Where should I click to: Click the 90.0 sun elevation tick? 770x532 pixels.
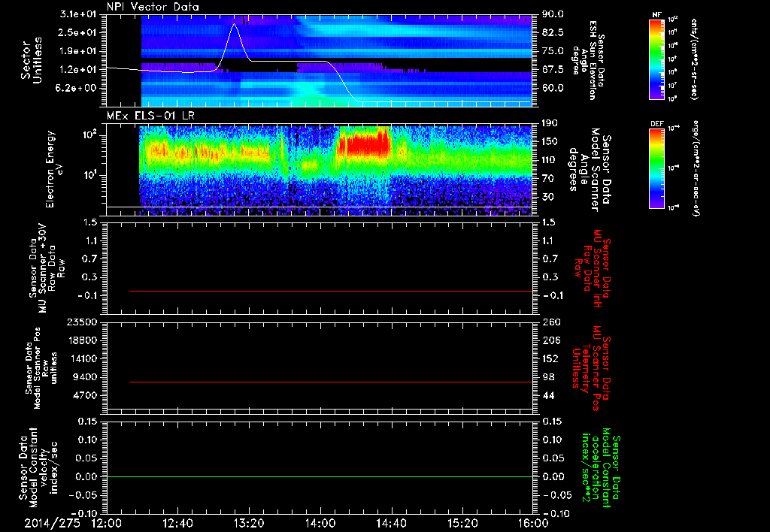pos(553,14)
